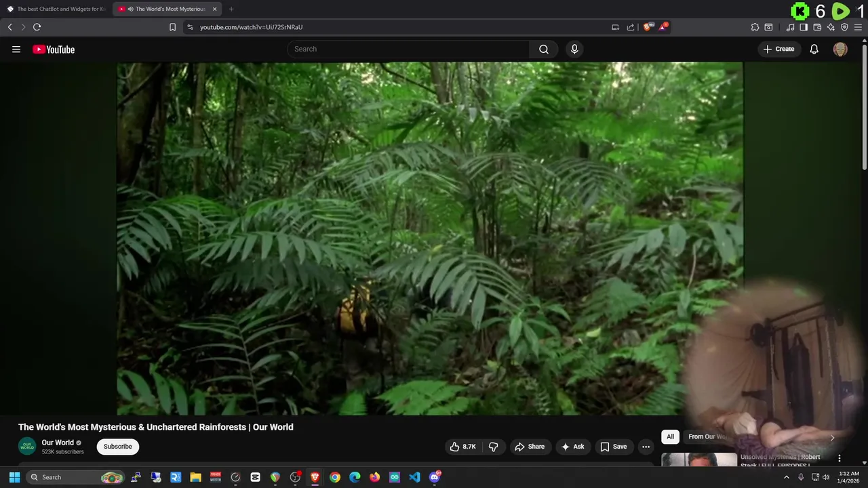Image resolution: width=868 pixels, height=488 pixels.
Task: Switch to ChatBot and Widgets tab
Action: [x=56, y=9]
